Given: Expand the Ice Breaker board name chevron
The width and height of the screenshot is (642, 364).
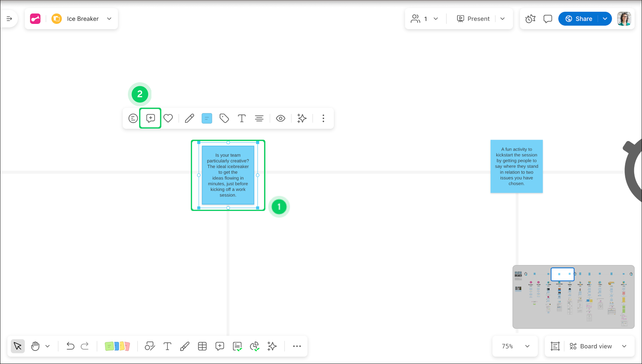Looking at the screenshot, I should [x=109, y=19].
